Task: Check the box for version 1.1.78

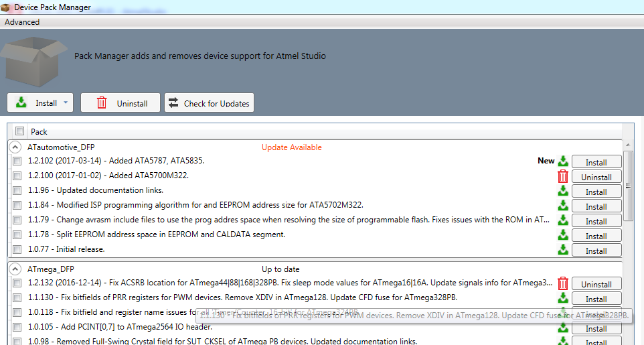Action: pyautogui.click(x=17, y=234)
